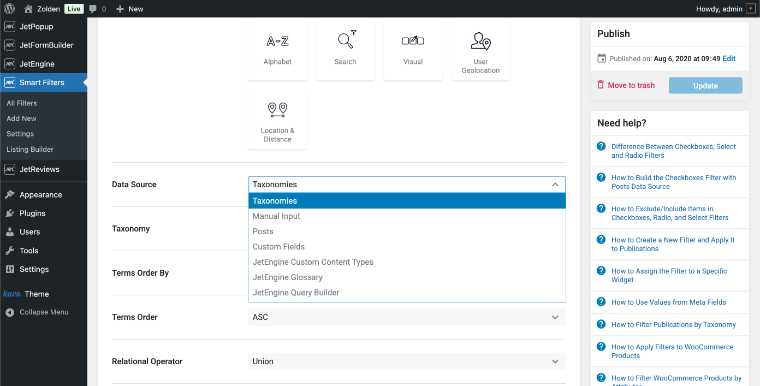The height and width of the screenshot is (386, 760).
Task: Choose Taxonomies in Data Source list
Action: 407,201
